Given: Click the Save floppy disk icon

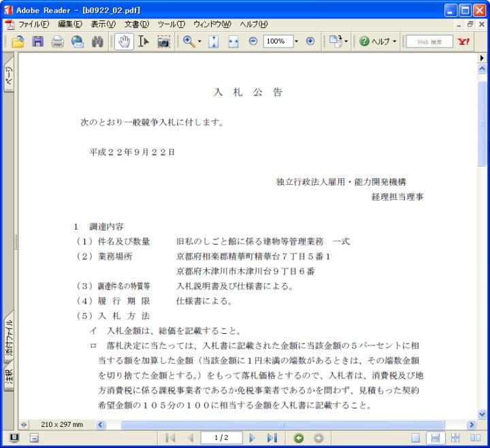Looking at the screenshot, I should point(38,41).
